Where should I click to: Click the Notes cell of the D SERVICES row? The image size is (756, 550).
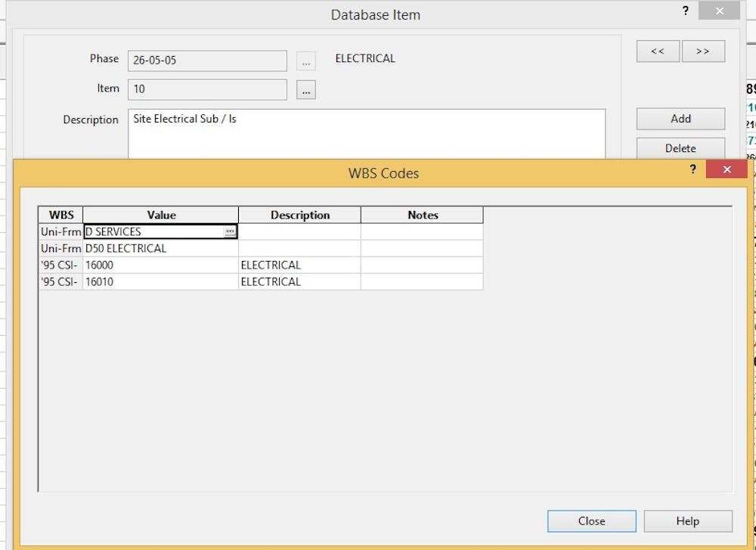(x=423, y=231)
